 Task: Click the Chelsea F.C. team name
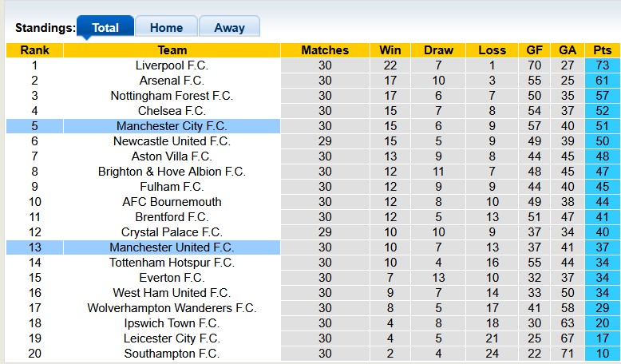point(172,111)
